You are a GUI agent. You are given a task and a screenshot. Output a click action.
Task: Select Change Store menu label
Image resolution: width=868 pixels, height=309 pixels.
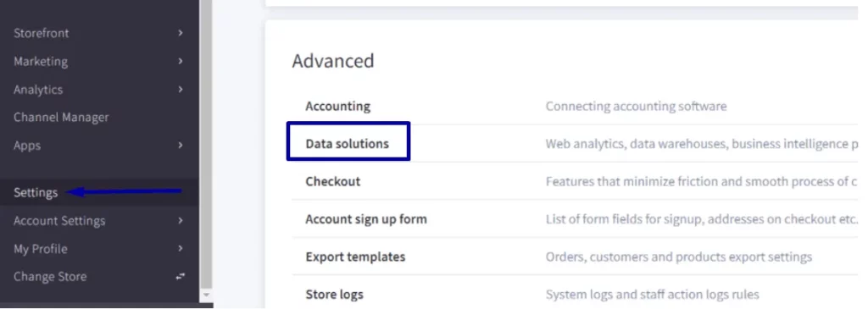(50, 277)
